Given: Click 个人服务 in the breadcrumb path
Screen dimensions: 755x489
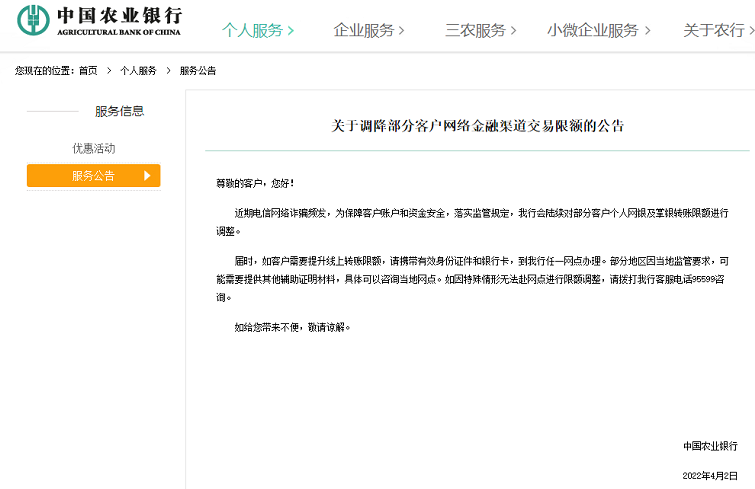Looking at the screenshot, I should 138,71.
